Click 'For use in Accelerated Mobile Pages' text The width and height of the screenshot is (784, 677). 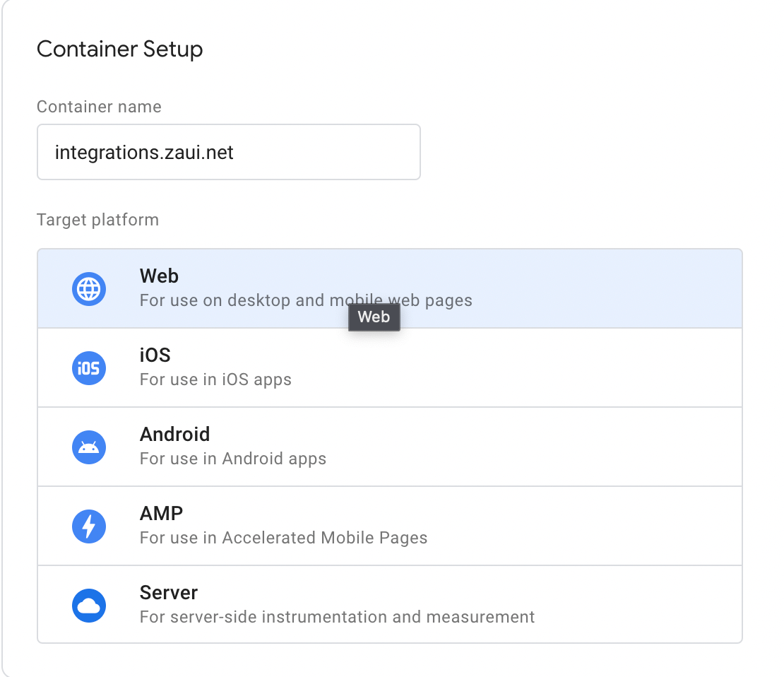pos(283,538)
